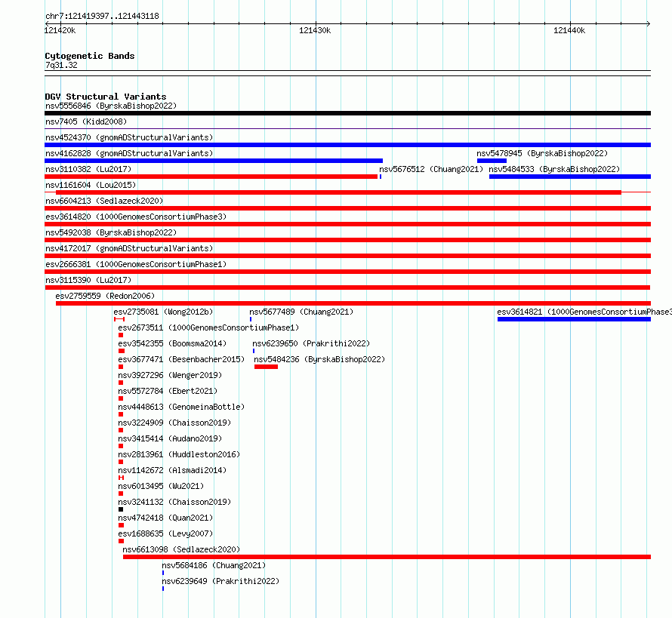The image size is (672, 618).
Task: Select red bar under nsv5484236
Action: [x=266, y=367]
